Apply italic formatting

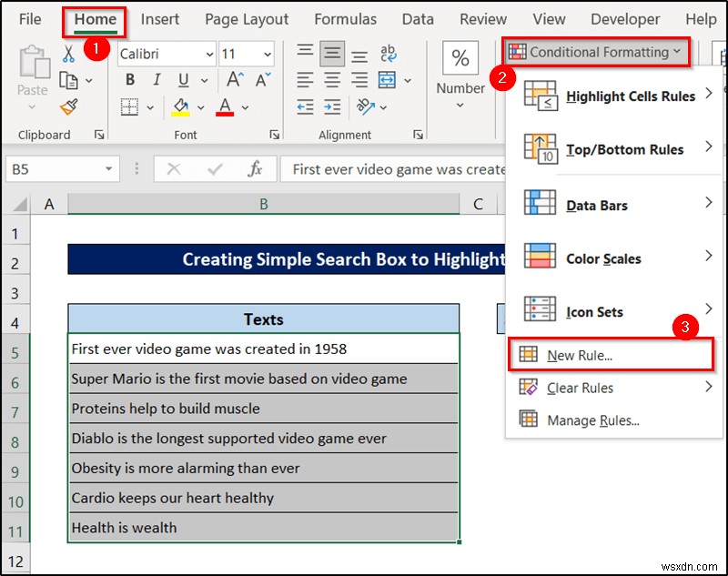tap(157, 79)
